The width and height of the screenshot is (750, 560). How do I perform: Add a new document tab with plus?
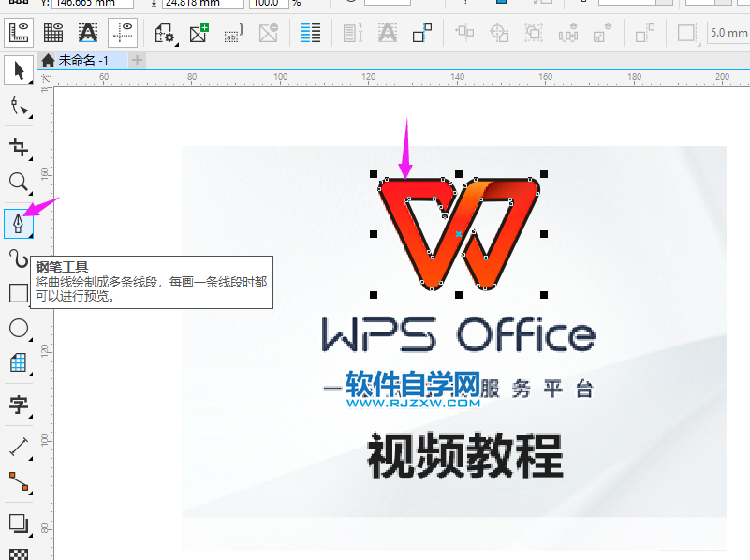pos(138,60)
